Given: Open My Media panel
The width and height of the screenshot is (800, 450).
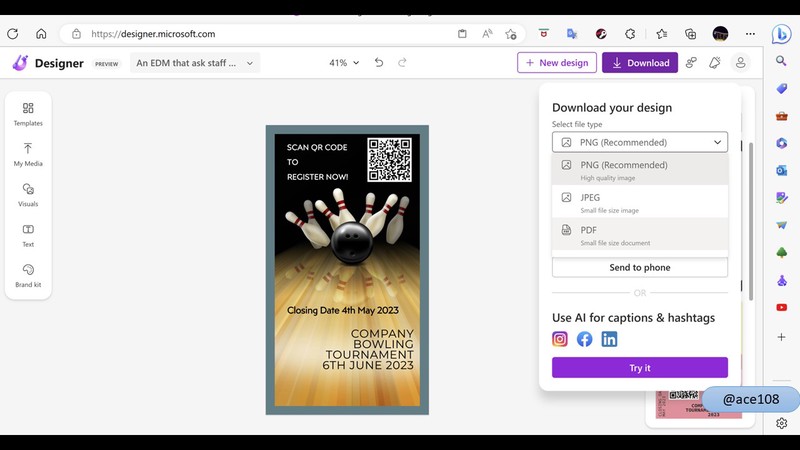Looking at the screenshot, I should click(28, 154).
